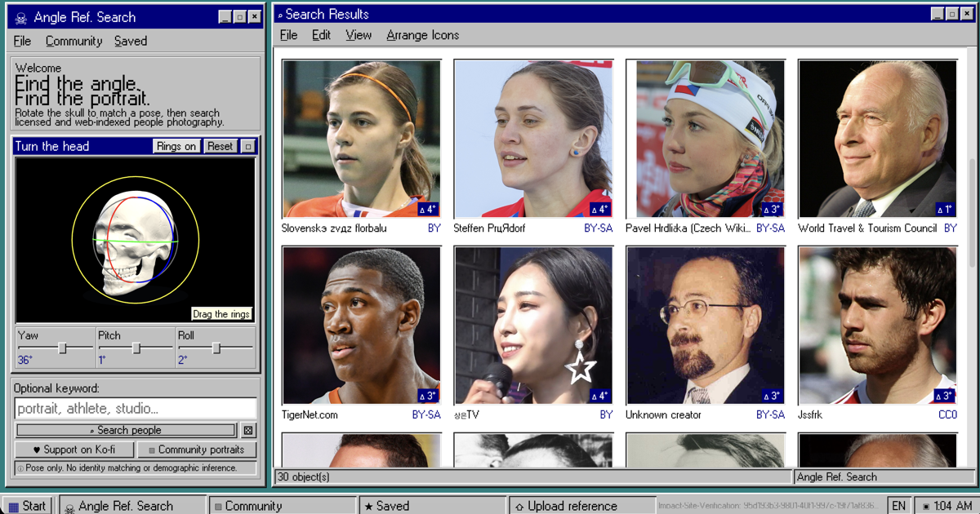Image resolution: width=980 pixels, height=514 pixels.
Task: Click BY-SA license next to TigerNet.com
Action: pyautogui.click(x=425, y=415)
